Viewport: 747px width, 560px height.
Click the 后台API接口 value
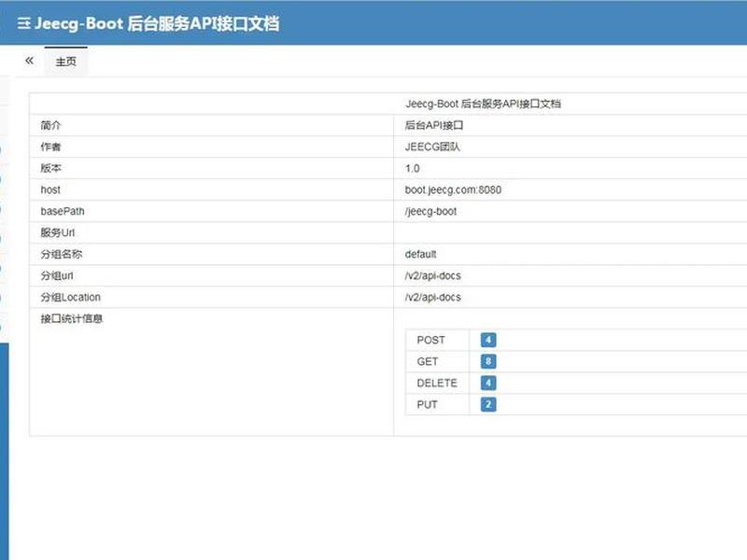point(434,125)
